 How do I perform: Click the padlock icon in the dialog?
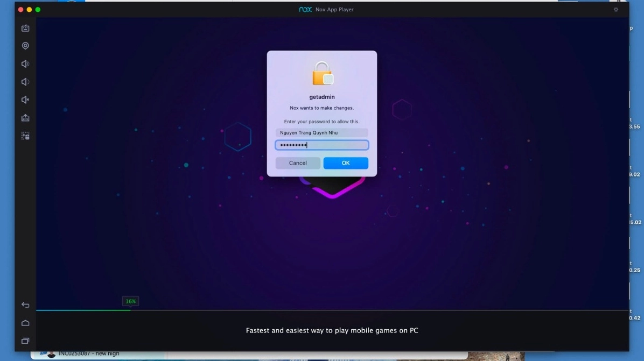323,74
